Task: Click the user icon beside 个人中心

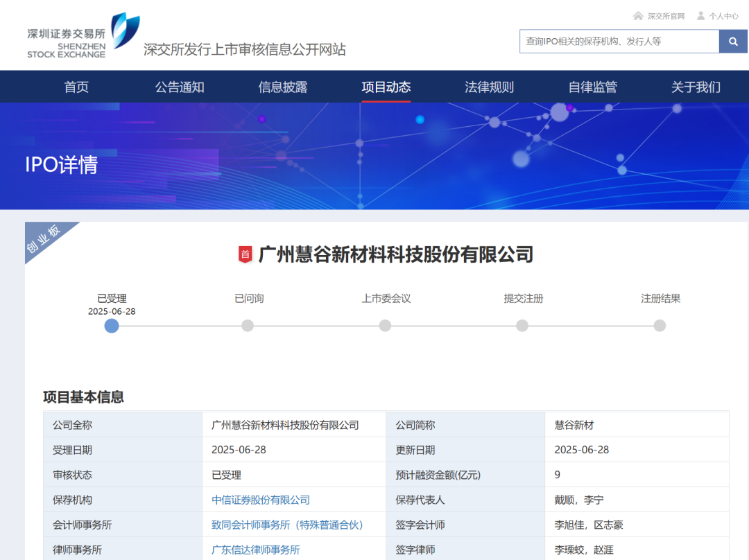Action: (700, 16)
